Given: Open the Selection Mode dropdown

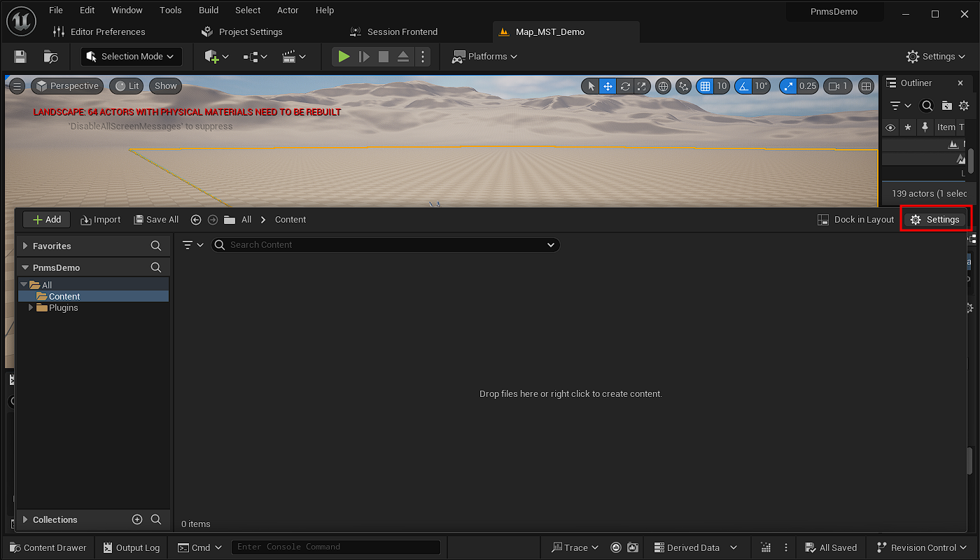Looking at the screenshot, I should [132, 57].
